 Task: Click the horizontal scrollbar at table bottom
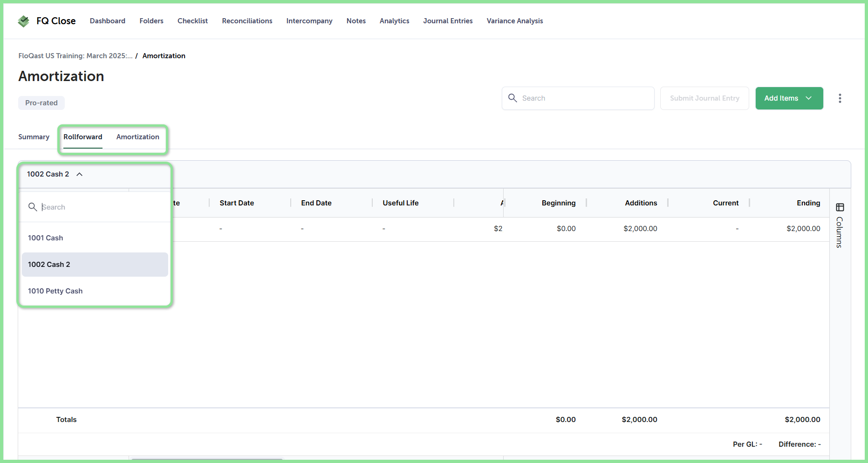click(x=207, y=460)
